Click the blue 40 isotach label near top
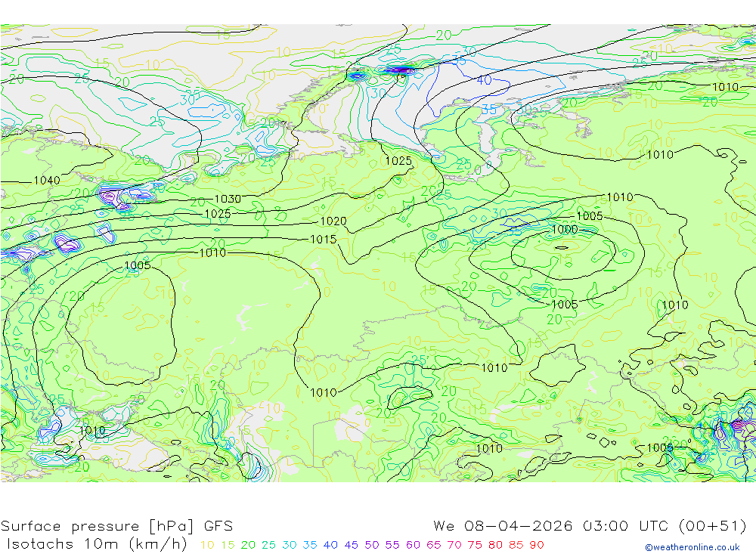This screenshot has height=554, width=756. pyautogui.click(x=484, y=80)
